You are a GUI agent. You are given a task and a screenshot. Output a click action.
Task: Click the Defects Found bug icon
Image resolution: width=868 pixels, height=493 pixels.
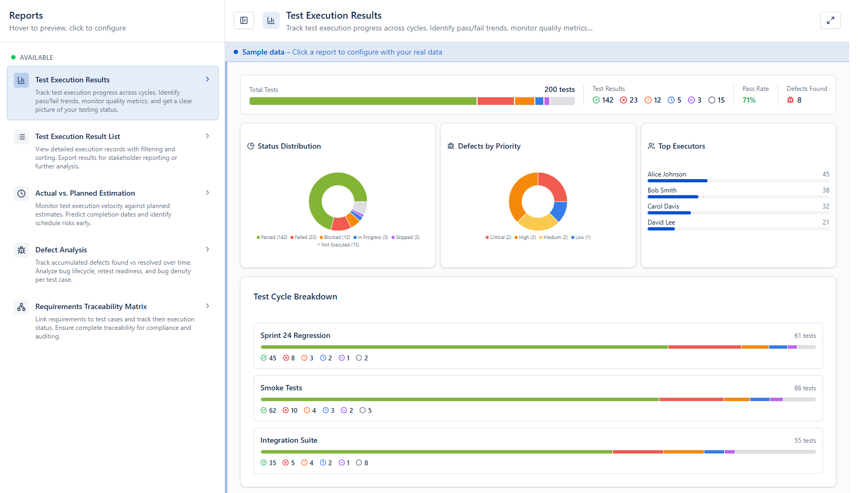click(790, 100)
